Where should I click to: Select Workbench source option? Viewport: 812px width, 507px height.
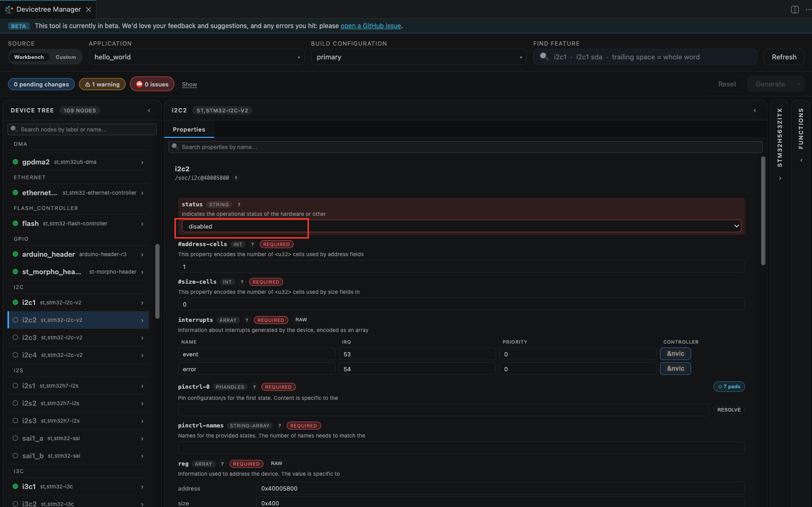[x=29, y=57]
